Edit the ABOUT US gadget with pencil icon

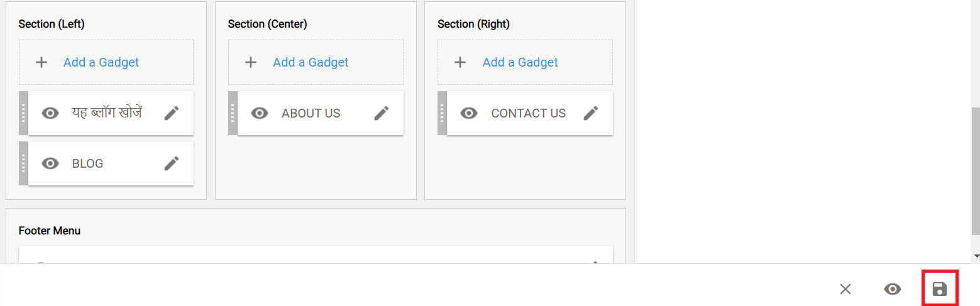[x=382, y=113]
